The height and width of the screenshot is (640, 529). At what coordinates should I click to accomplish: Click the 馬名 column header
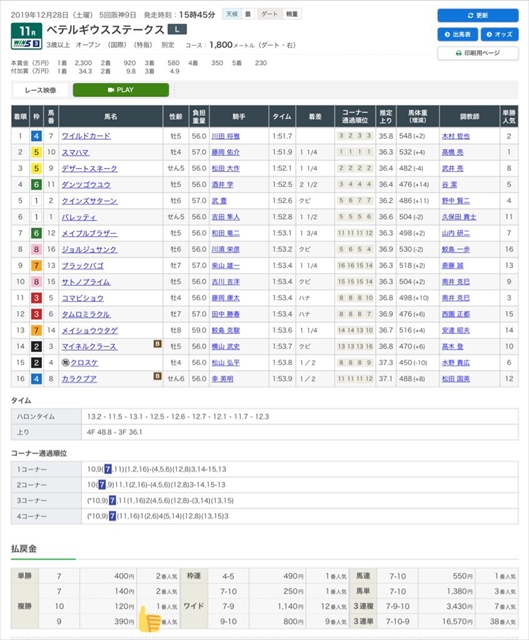point(111,116)
